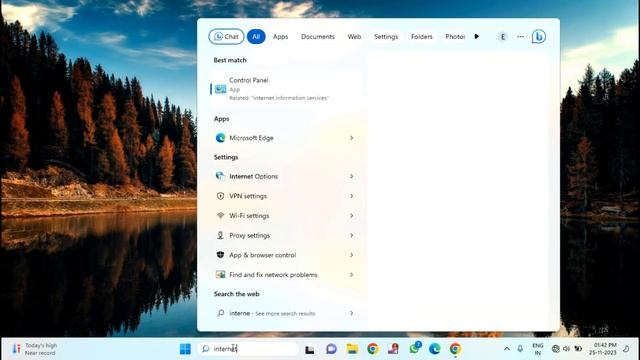
Task: Switch to the Photos filter tab
Action: pyautogui.click(x=455, y=37)
